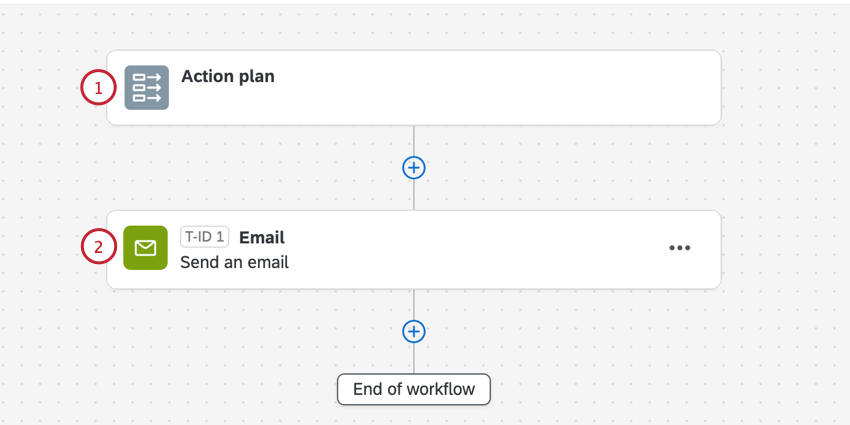Add a task below Action plan

point(413,168)
